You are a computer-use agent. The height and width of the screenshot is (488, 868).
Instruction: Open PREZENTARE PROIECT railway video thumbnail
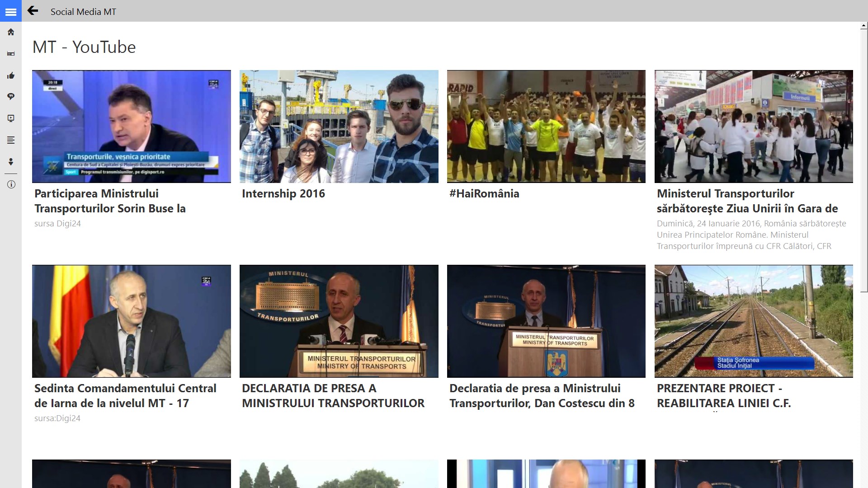pyautogui.click(x=754, y=321)
